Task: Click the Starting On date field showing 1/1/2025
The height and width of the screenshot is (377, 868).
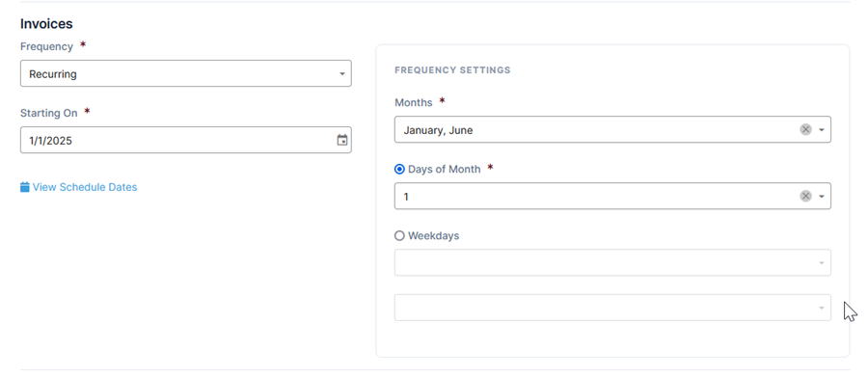Action: click(x=185, y=140)
